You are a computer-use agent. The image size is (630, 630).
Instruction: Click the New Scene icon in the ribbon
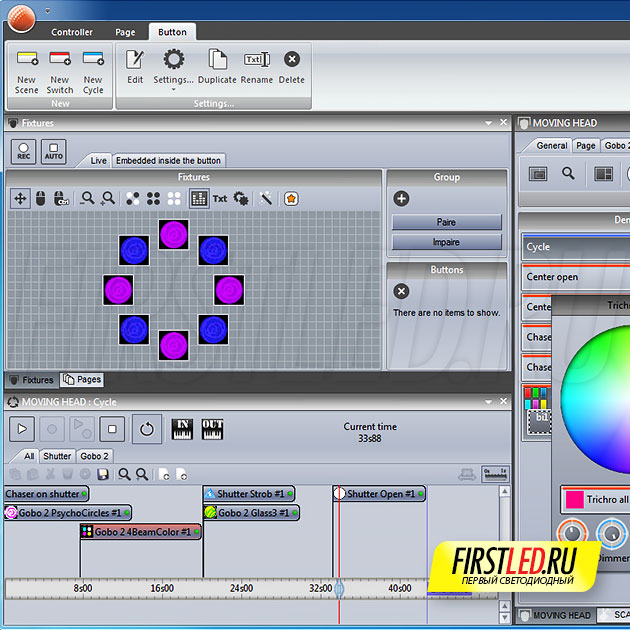(x=27, y=60)
